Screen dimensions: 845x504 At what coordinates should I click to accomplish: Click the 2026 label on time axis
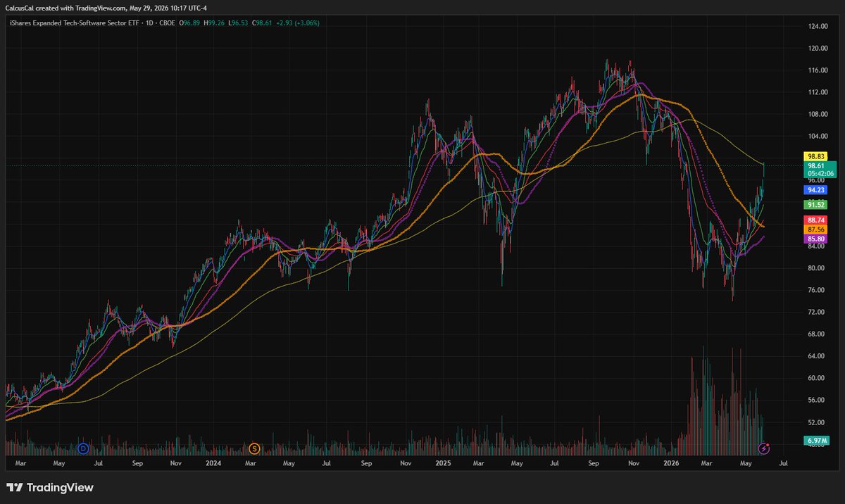pos(672,464)
